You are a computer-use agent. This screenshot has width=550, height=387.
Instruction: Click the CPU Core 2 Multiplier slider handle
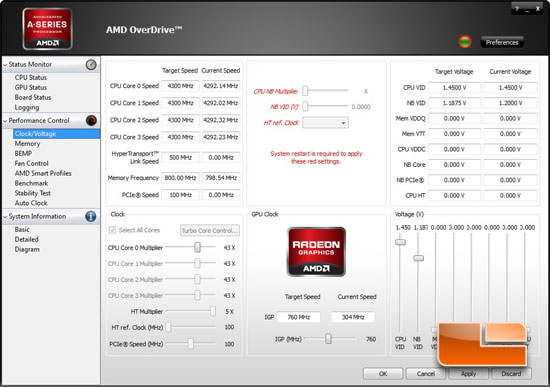click(197, 279)
